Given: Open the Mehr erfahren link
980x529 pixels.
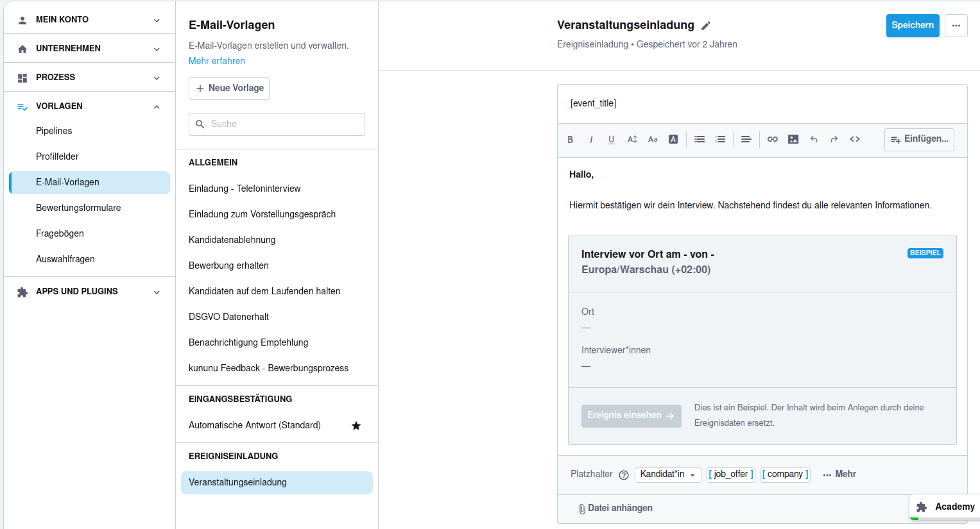Looking at the screenshot, I should (217, 61).
